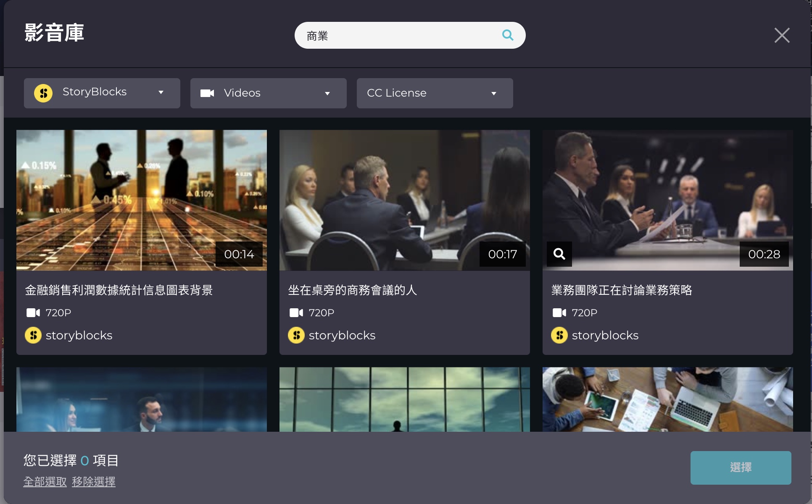Click the title 業務團隊正在討論業務策略
Image resolution: width=812 pixels, height=504 pixels.
point(621,290)
